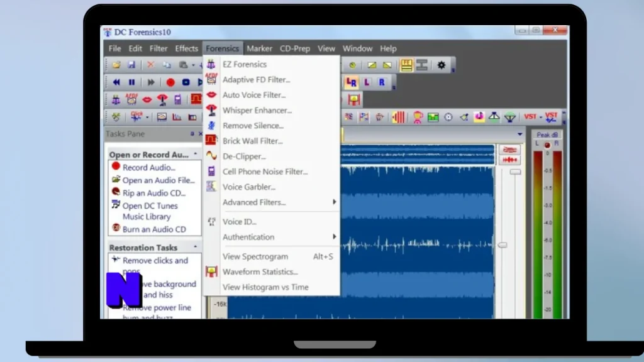Click Record Audio in Tasks Pane
Screen dimensions: 644x362
pos(148,167)
